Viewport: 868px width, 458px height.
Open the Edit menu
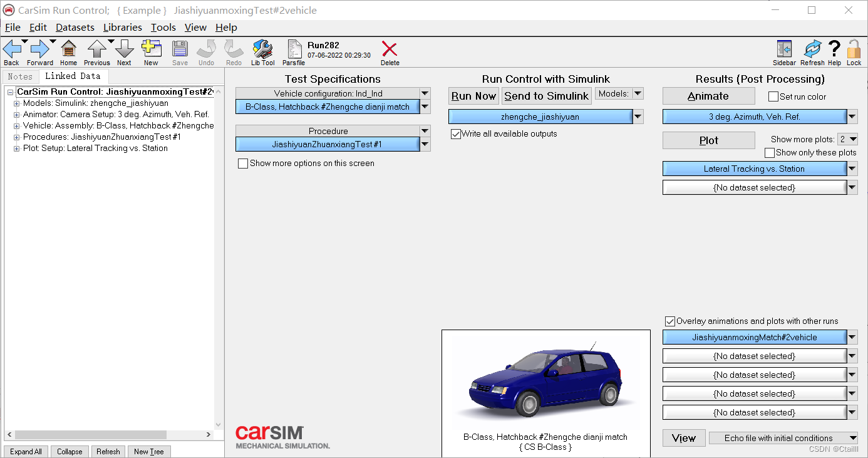(x=38, y=28)
